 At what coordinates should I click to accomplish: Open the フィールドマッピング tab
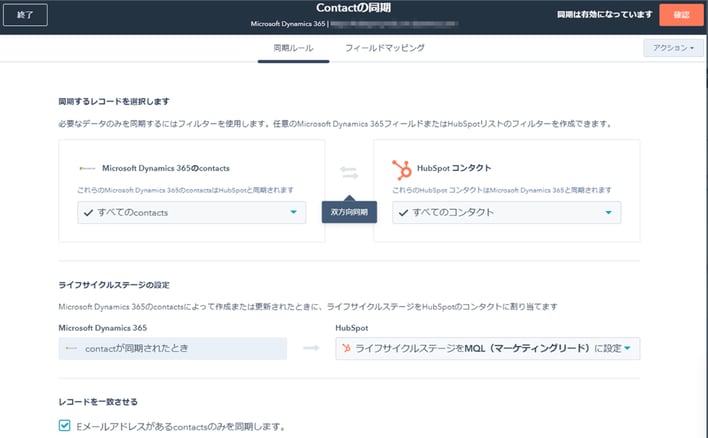click(385, 48)
